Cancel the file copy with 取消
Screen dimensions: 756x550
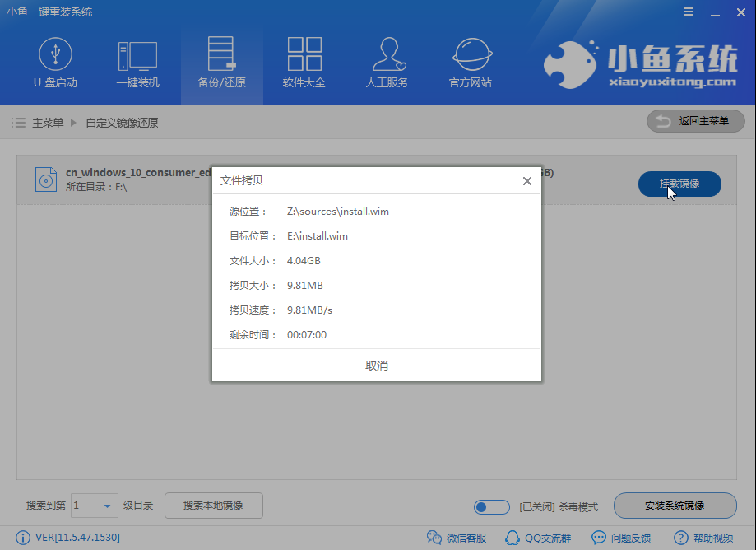click(x=376, y=365)
